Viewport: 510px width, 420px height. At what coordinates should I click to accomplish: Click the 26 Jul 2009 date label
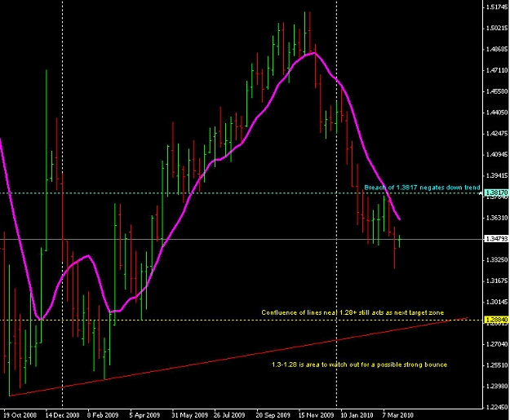[229, 415]
